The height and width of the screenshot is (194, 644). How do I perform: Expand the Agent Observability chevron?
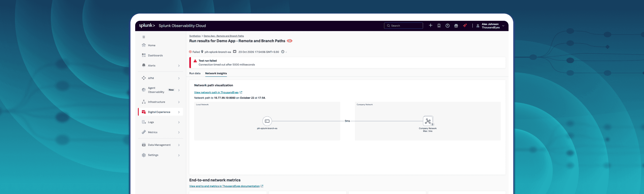pos(179,90)
